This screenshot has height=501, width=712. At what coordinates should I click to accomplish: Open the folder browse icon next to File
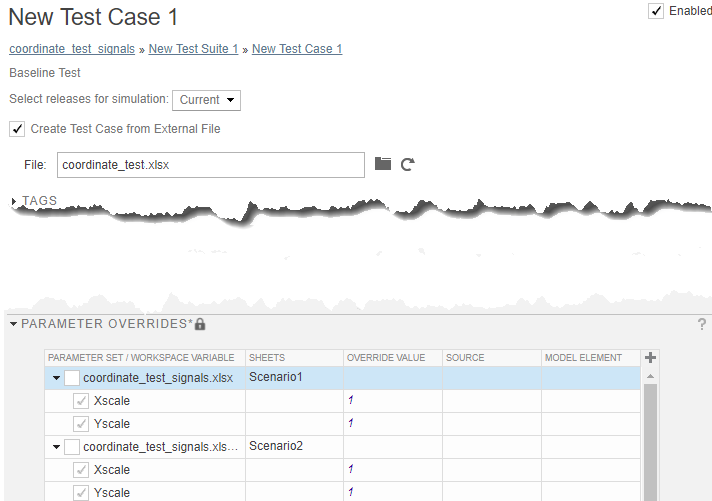(383, 164)
